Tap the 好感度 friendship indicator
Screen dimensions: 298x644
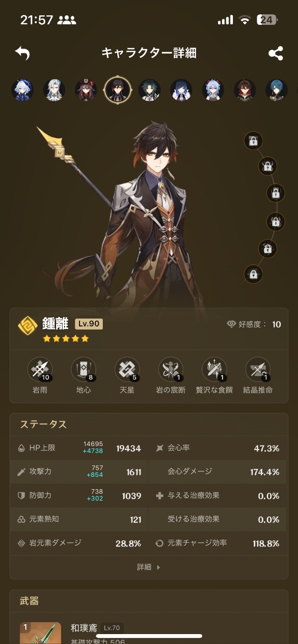254,324
